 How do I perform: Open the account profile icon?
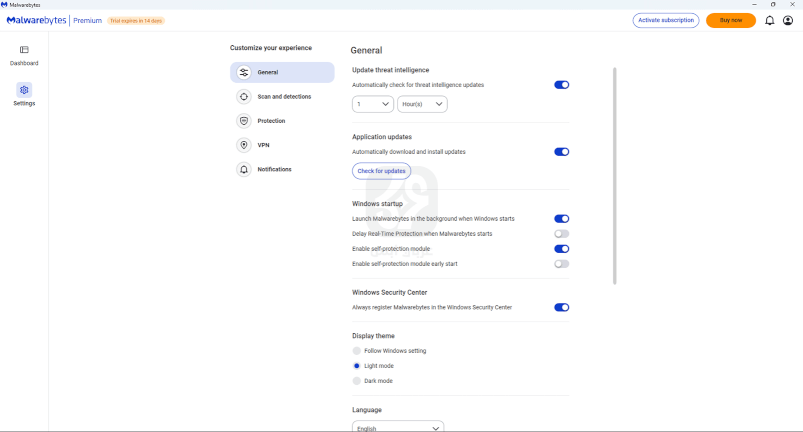tap(788, 20)
